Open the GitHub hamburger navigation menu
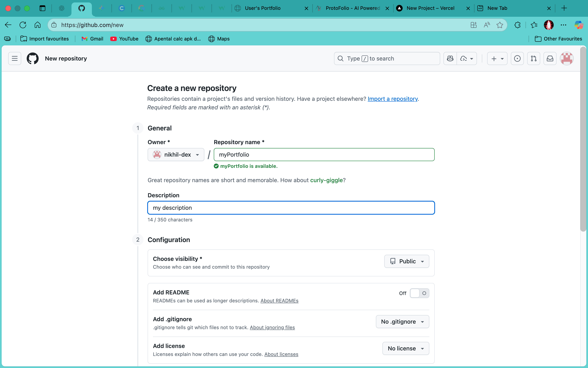Screen dimensions: 588x368 [14, 58]
